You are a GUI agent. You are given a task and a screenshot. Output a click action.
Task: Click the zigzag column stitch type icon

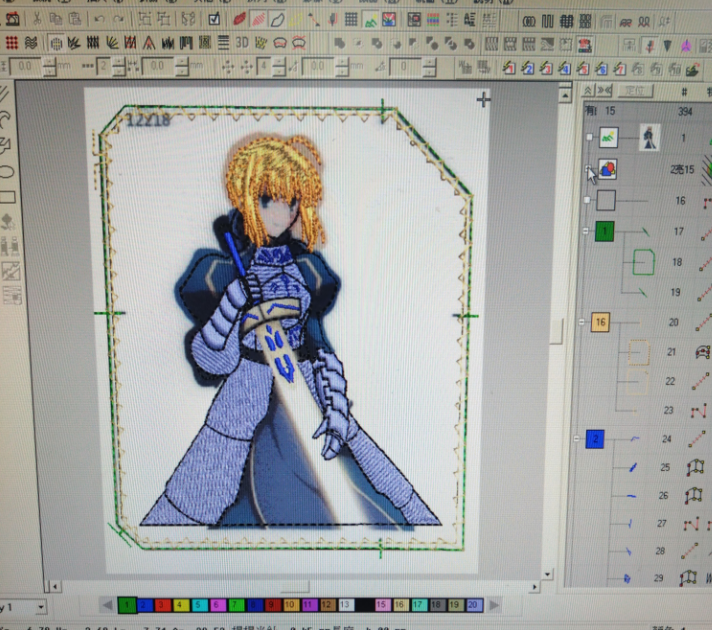tap(548, 21)
